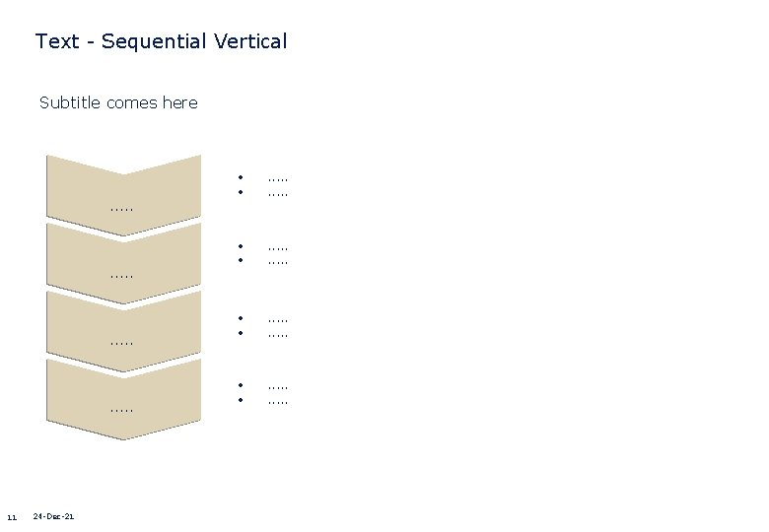Image resolution: width=769 pixels, height=532 pixels.
Task: Click the second bullet line of the bottom group
Action: tap(278, 401)
